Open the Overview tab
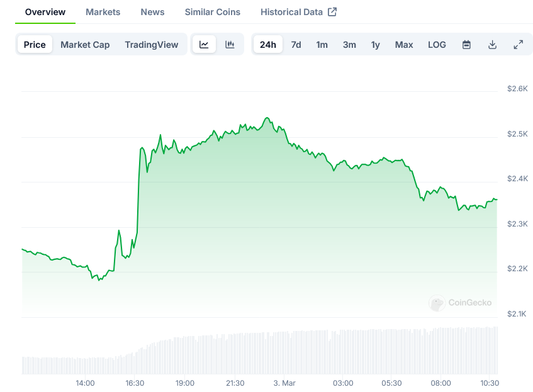Image resolution: width=533 pixels, height=392 pixels. (x=45, y=12)
